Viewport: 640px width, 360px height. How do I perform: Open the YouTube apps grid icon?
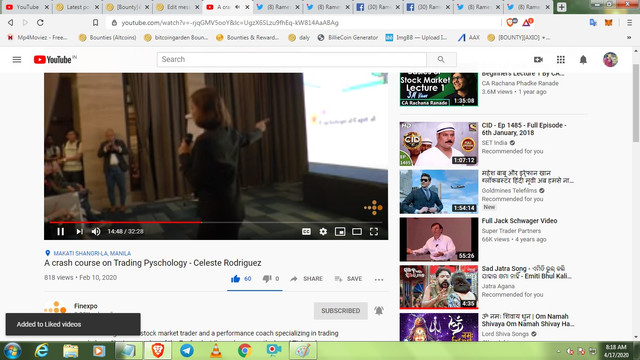pos(561,60)
